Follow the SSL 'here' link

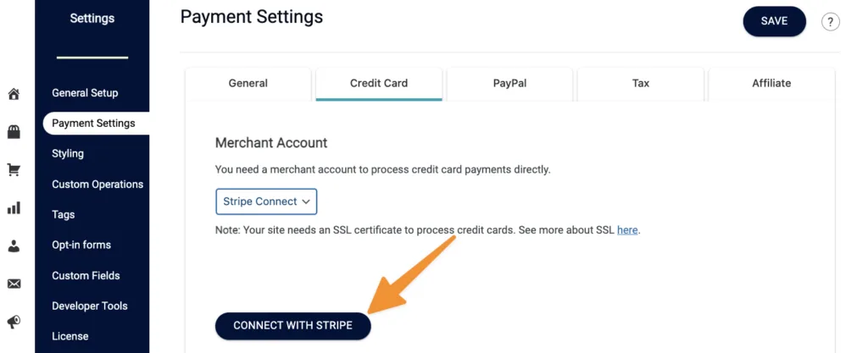click(x=627, y=229)
